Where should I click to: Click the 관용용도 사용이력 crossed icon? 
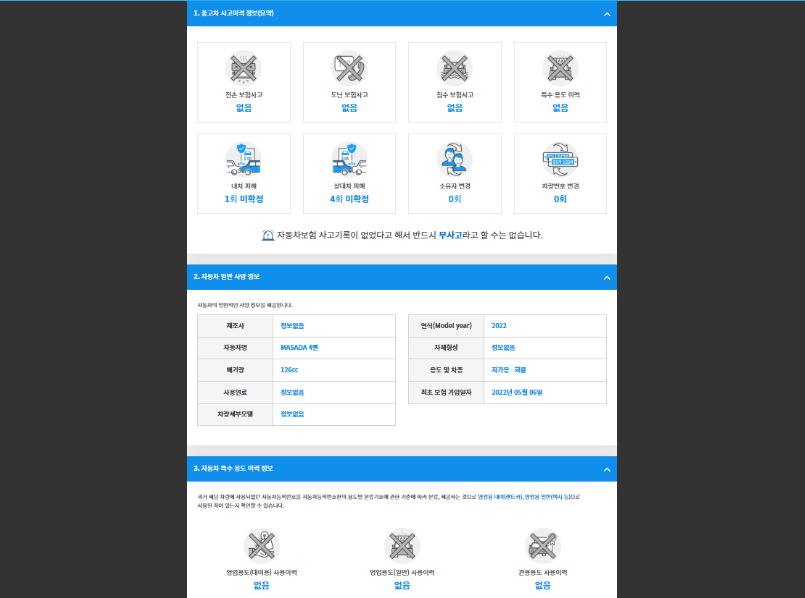click(x=543, y=546)
